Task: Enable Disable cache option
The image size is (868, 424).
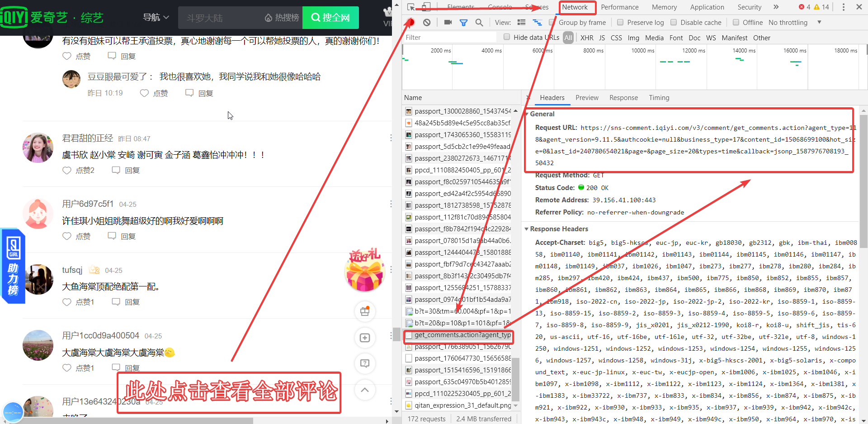Action: 674,22
